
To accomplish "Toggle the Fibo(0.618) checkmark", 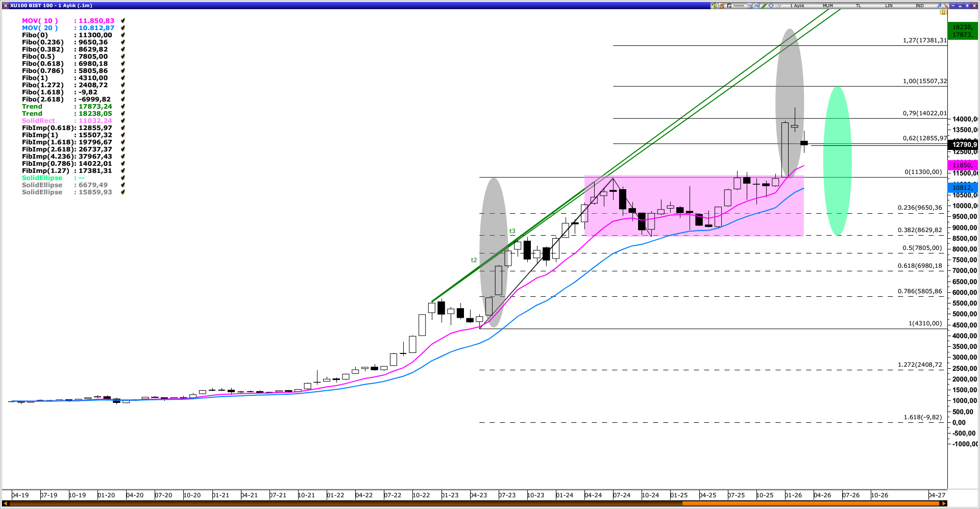I will pos(123,64).
